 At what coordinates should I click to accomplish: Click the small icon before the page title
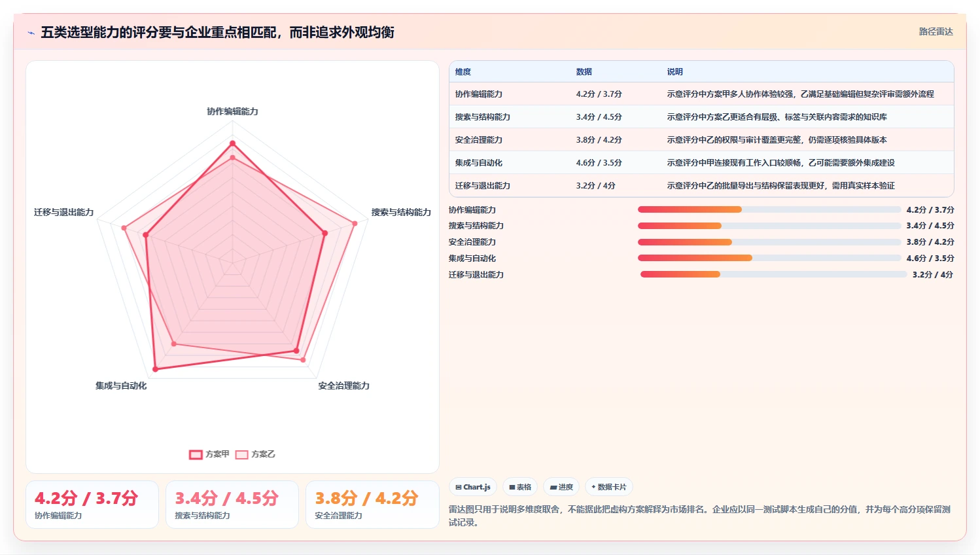click(31, 33)
